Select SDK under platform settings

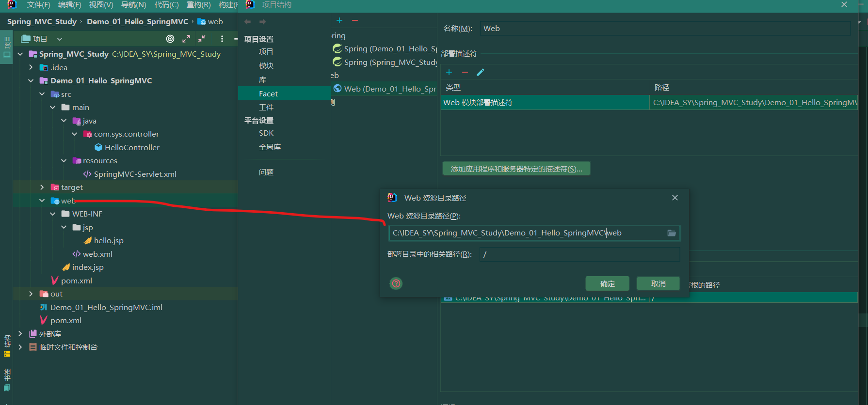pyautogui.click(x=266, y=133)
